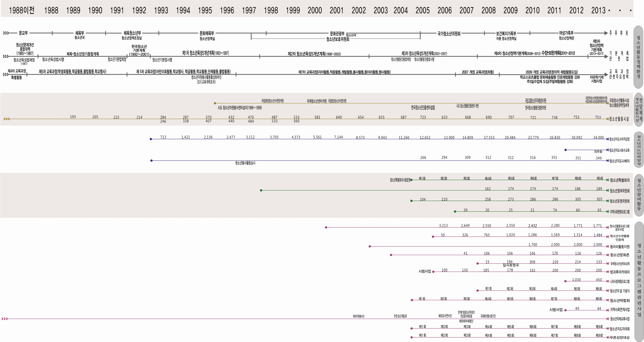Click the 여성가족부 ministry label
The height and width of the screenshot is (342, 644).
[x=566, y=33]
